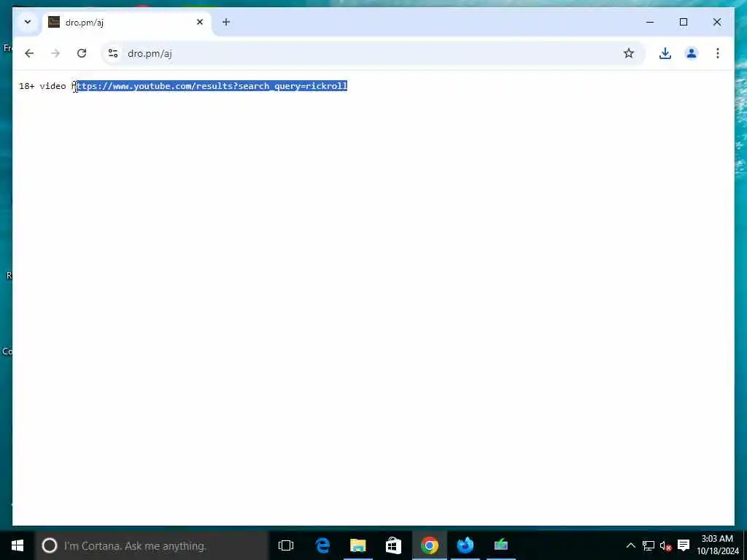747x560 pixels.
Task: View site information icon in address bar
Action: (113, 53)
